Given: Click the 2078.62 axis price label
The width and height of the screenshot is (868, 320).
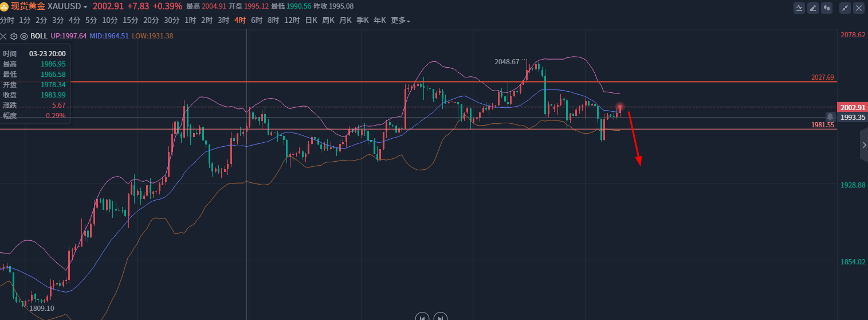Looking at the screenshot, I should tap(853, 35).
